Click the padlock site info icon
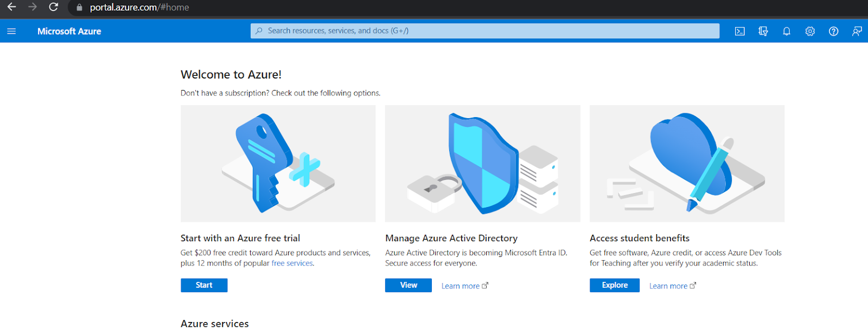This screenshot has width=868, height=335. (x=79, y=8)
